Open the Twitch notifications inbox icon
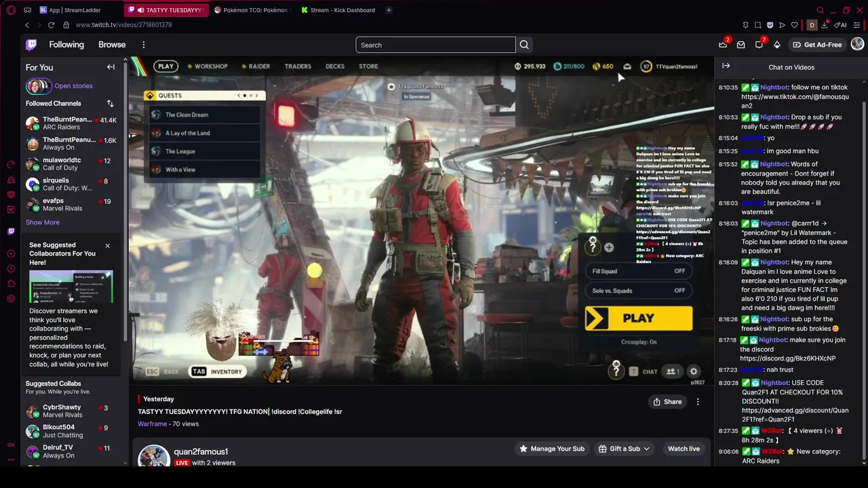The height and width of the screenshot is (488, 868). click(x=741, y=45)
